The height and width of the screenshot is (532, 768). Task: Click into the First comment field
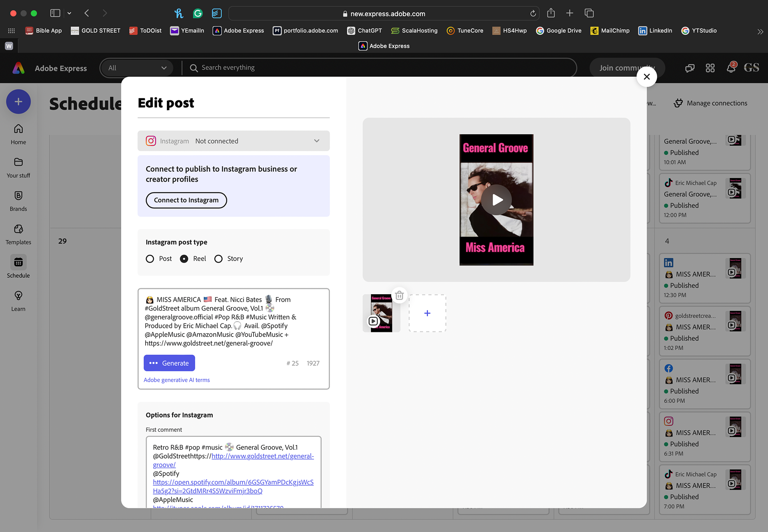[234, 472]
